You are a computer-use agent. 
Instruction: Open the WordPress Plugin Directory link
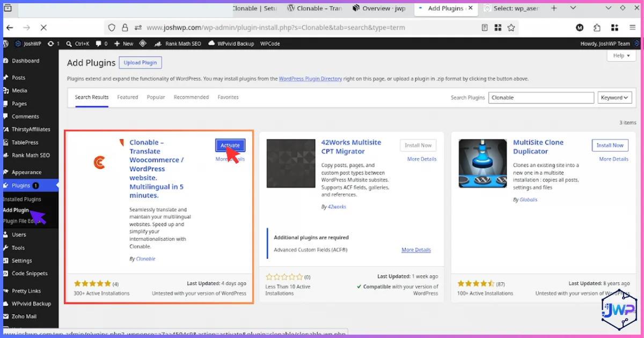310,79
